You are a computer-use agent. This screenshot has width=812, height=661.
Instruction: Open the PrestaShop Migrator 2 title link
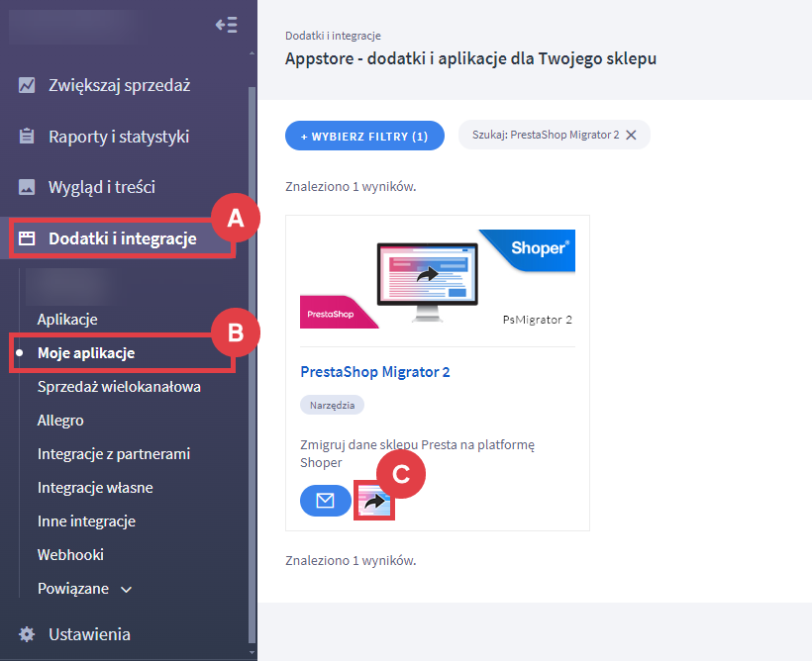pyautogui.click(x=374, y=372)
